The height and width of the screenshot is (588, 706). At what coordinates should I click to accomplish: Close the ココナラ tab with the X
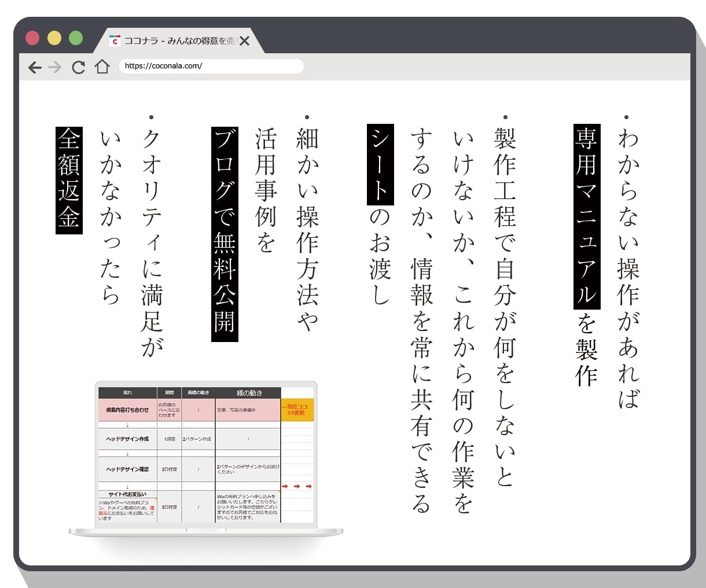pos(244,41)
